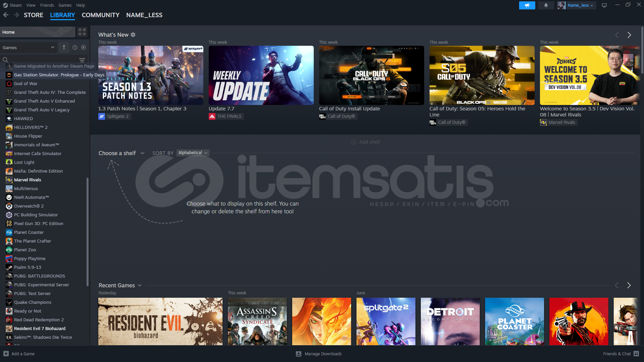This screenshot has height=362, width=644.
Task: Switch to Big Picture mode icon
Action: coord(604,5)
